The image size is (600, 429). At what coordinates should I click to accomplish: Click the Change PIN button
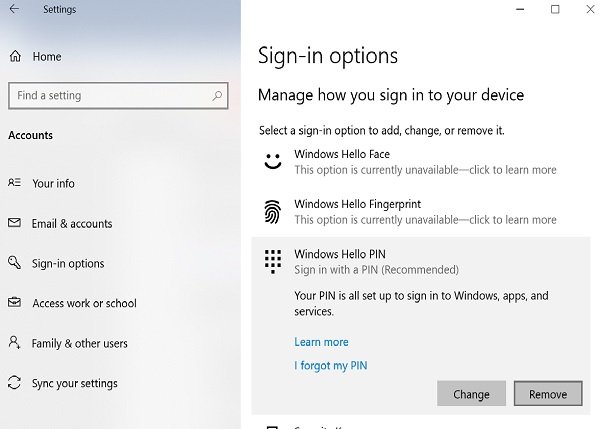pos(471,393)
